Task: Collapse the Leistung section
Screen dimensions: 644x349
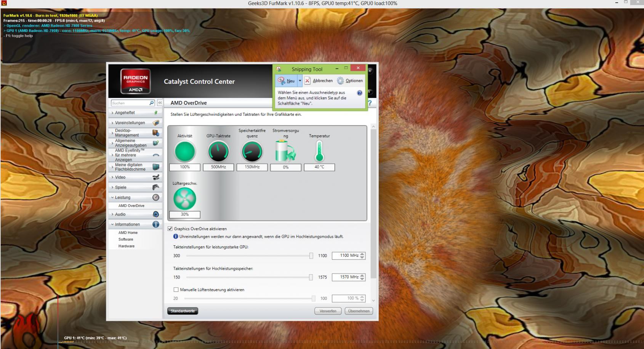Action: (112, 197)
